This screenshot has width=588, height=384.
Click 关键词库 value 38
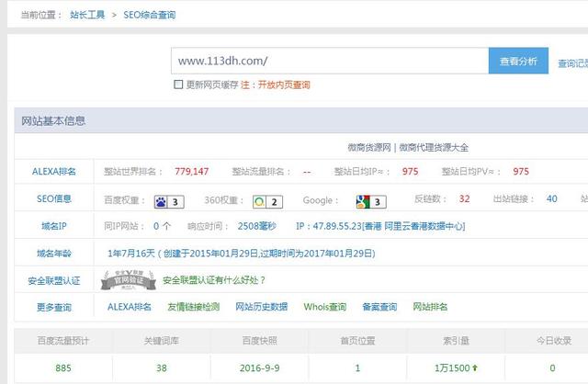click(x=162, y=367)
